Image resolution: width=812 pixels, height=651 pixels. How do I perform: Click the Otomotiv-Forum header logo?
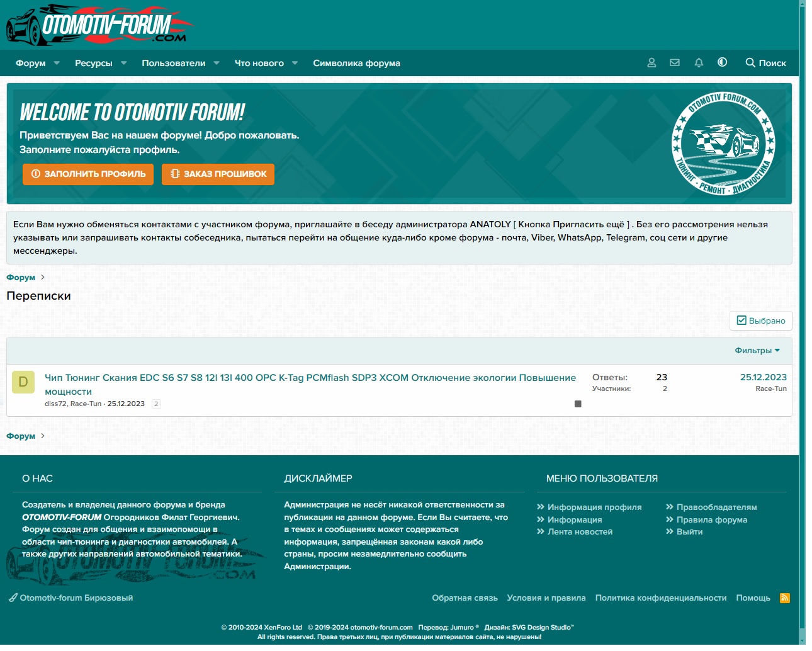101,25
